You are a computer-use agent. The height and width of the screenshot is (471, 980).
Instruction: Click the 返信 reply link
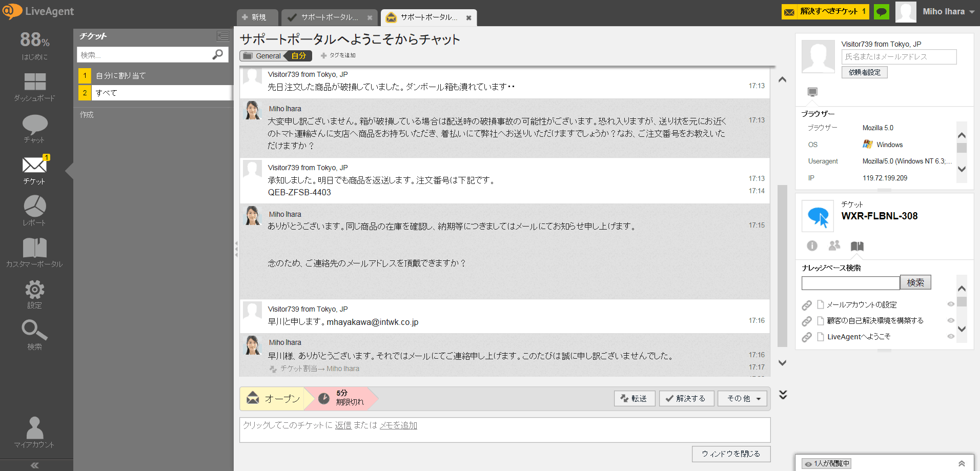[x=343, y=425]
